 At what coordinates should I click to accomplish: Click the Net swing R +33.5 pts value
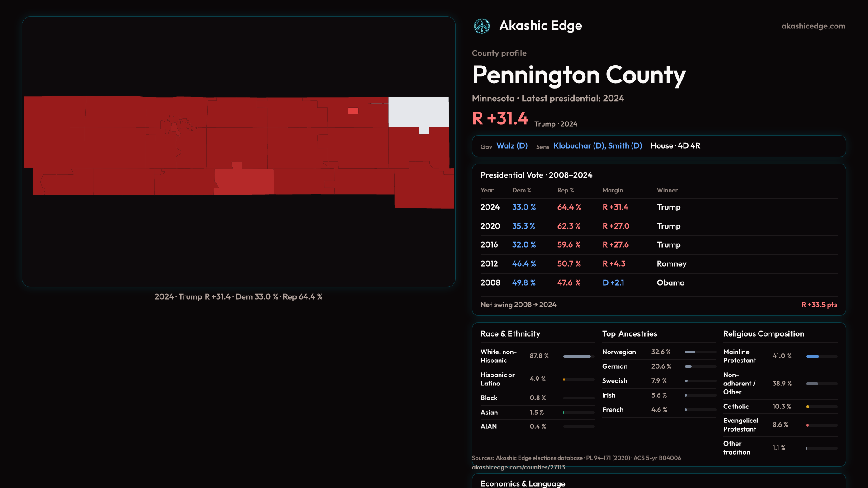point(819,305)
